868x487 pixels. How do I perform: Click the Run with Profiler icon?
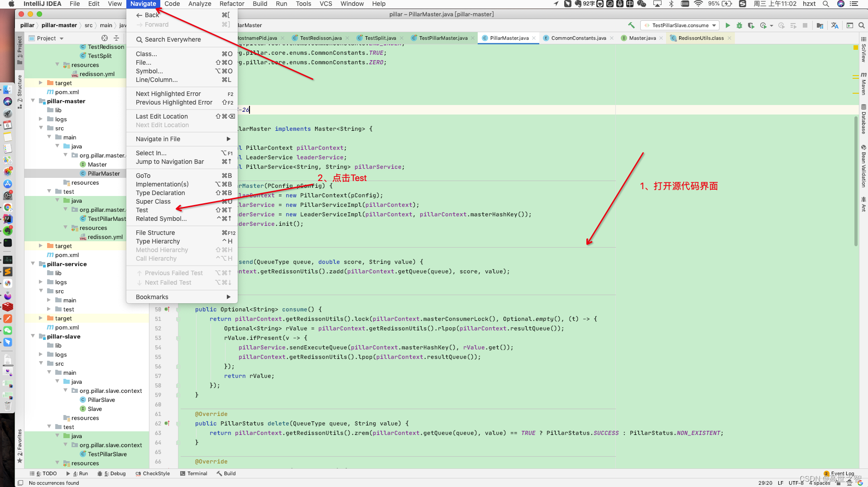coord(763,25)
